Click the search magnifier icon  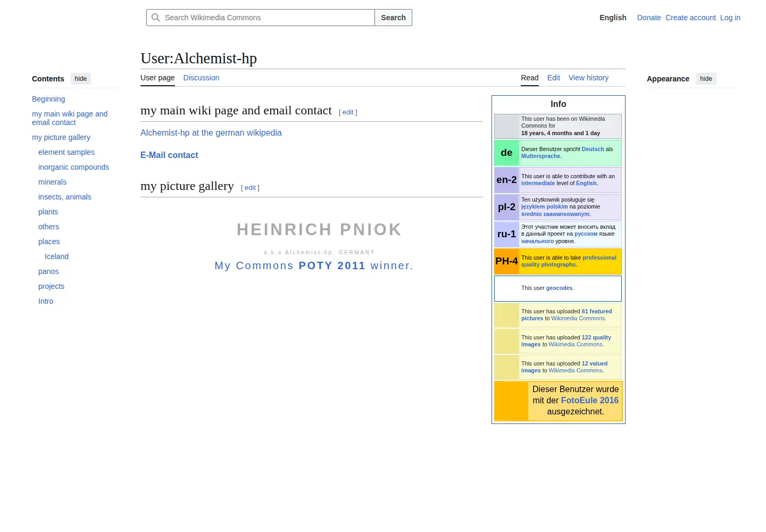coord(156,18)
